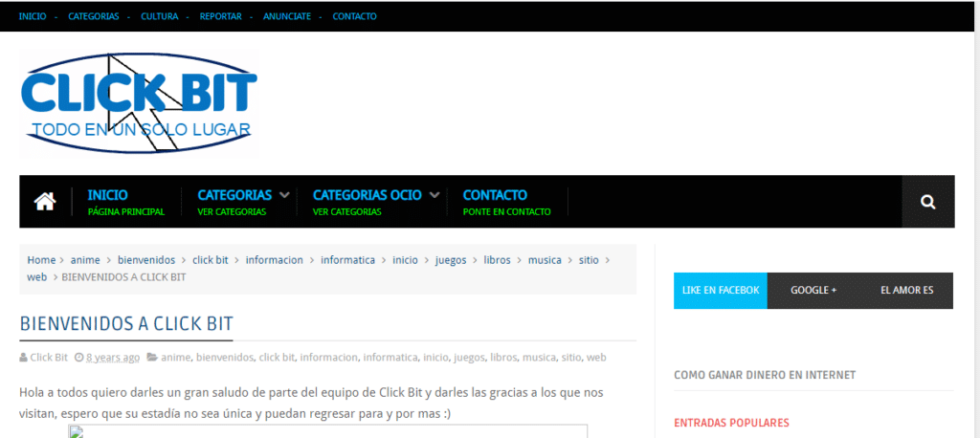The image size is (980, 438).
Task: Click the white home icon in navbar
Action: click(x=45, y=201)
